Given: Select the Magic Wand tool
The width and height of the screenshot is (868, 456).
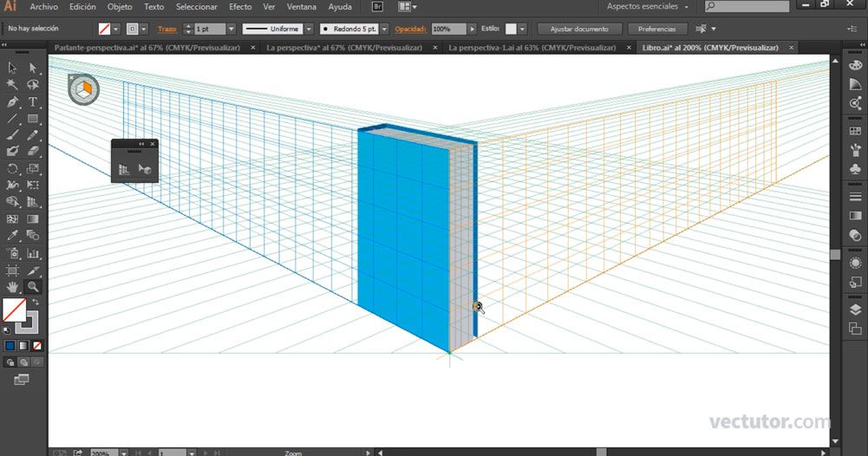Looking at the screenshot, I should [x=12, y=85].
